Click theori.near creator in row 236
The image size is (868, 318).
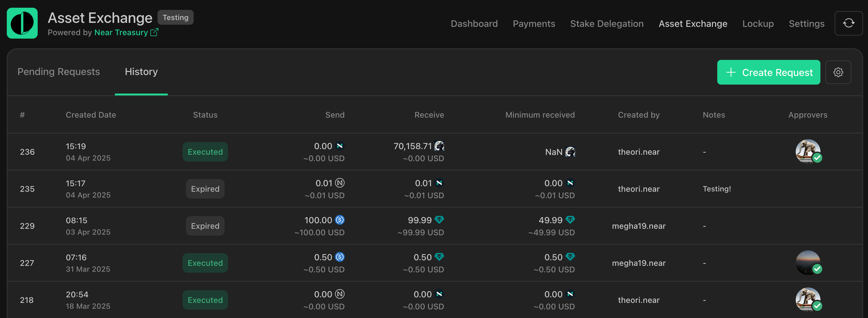[x=638, y=152]
